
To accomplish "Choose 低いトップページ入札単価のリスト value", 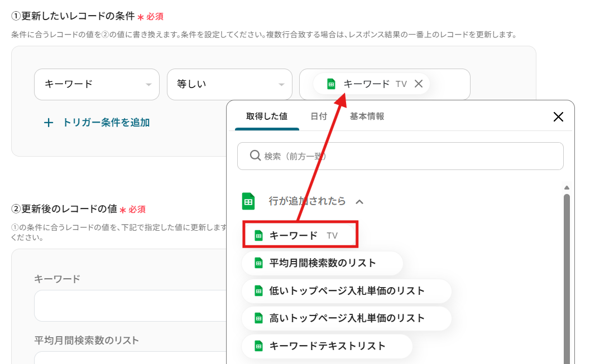I will coord(346,291).
